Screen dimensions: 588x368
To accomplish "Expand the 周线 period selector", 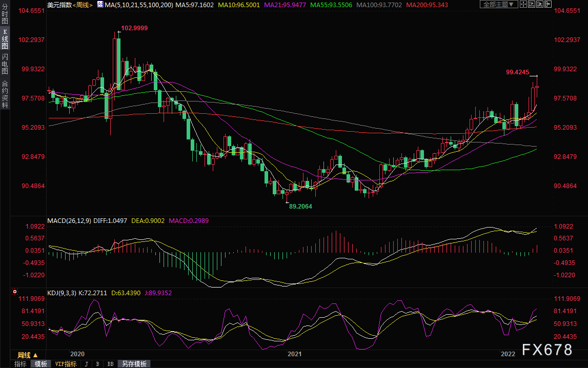I will [27, 355].
